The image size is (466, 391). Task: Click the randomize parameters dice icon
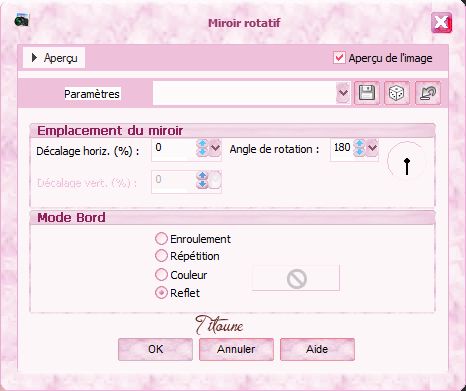pos(397,93)
